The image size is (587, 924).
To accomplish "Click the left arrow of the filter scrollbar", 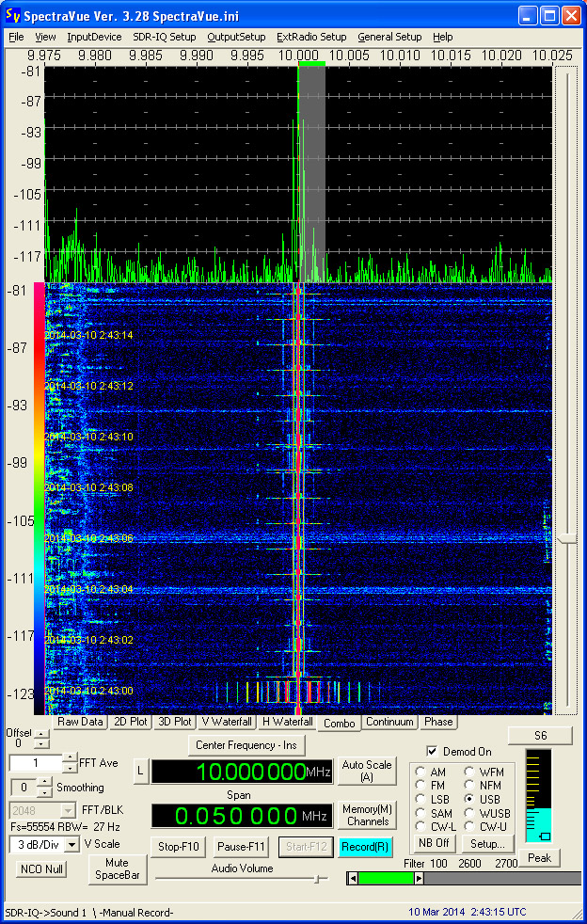I will point(353,879).
